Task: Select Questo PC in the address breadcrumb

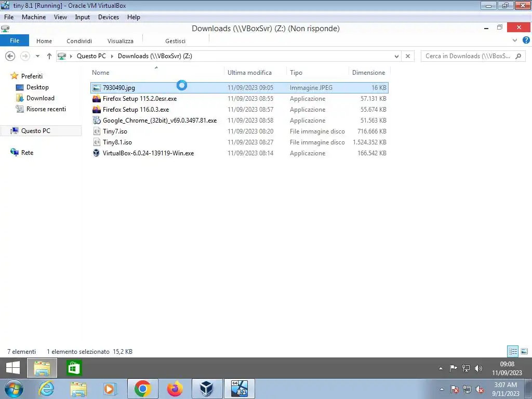Action: [91, 56]
